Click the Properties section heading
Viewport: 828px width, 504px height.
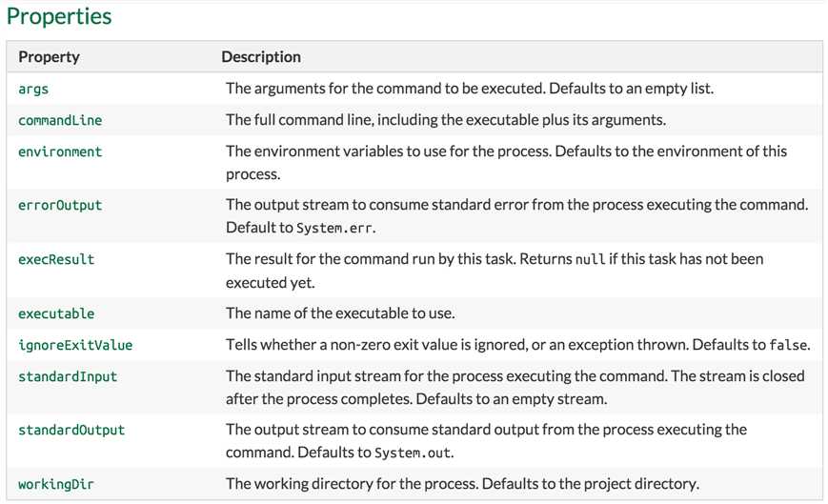pyautogui.click(x=59, y=16)
